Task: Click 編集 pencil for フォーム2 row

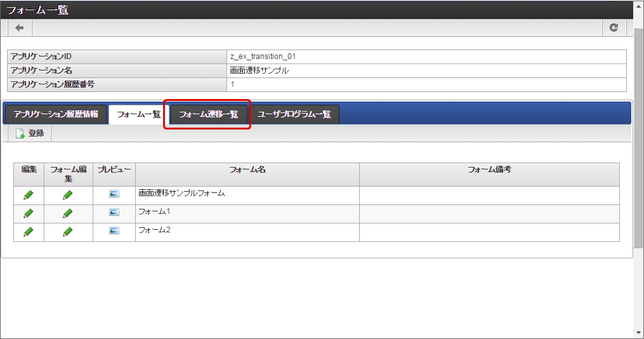Action: click(x=29, y=232)
